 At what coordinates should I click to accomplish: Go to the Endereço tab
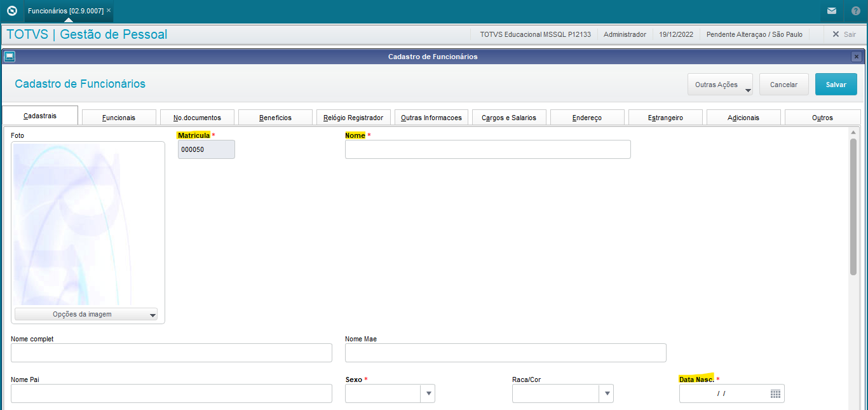(x=587, y=118)
